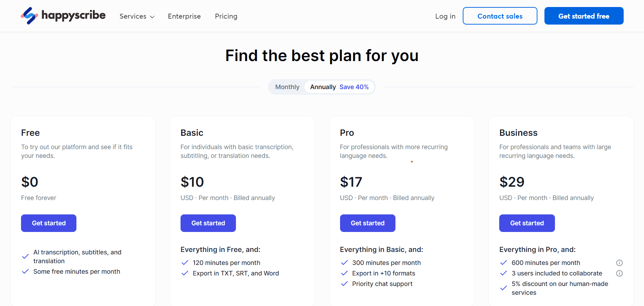
Task: Get started with the Pro plan
Action: tap(367, 223)
